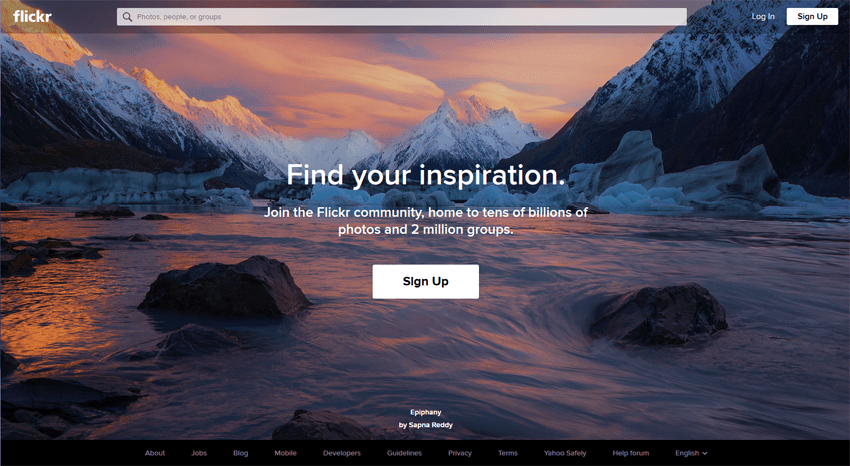Open the About footer link
Viewport: 850px width, 466px height.
[x=155, y=453]
